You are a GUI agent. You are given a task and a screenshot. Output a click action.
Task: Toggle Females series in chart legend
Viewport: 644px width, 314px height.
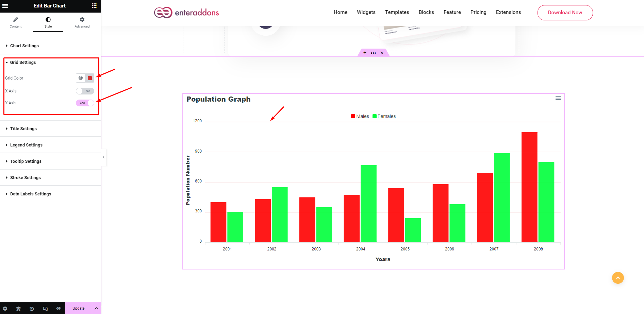384,116
